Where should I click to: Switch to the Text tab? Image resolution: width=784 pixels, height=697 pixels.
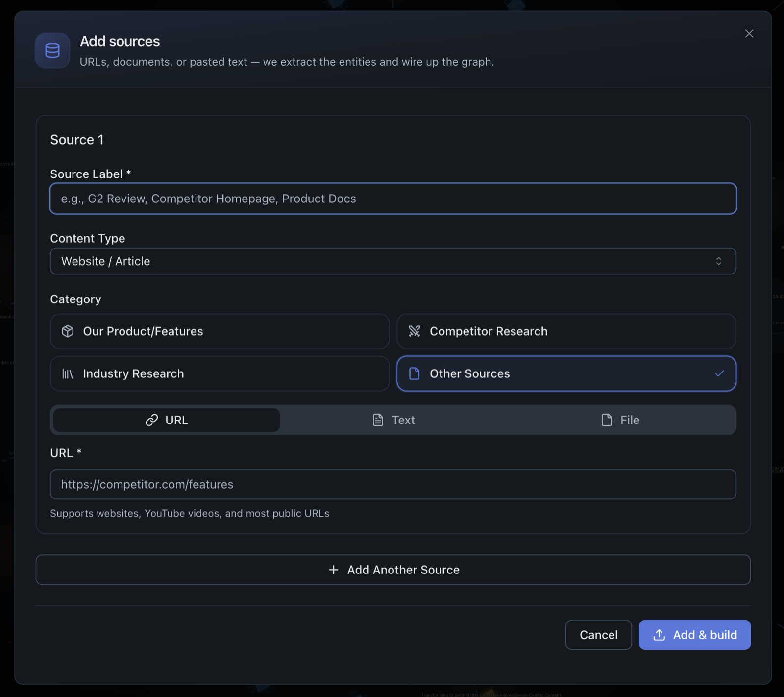393,420
